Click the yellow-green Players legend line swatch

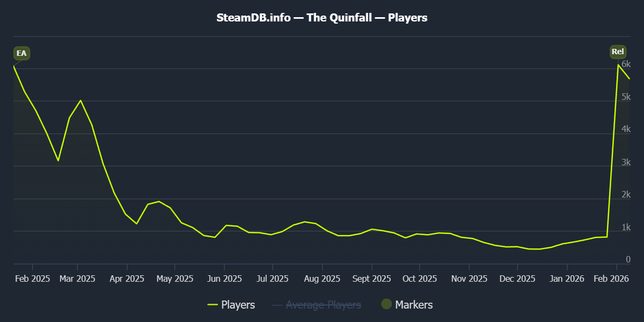point(213,305)
